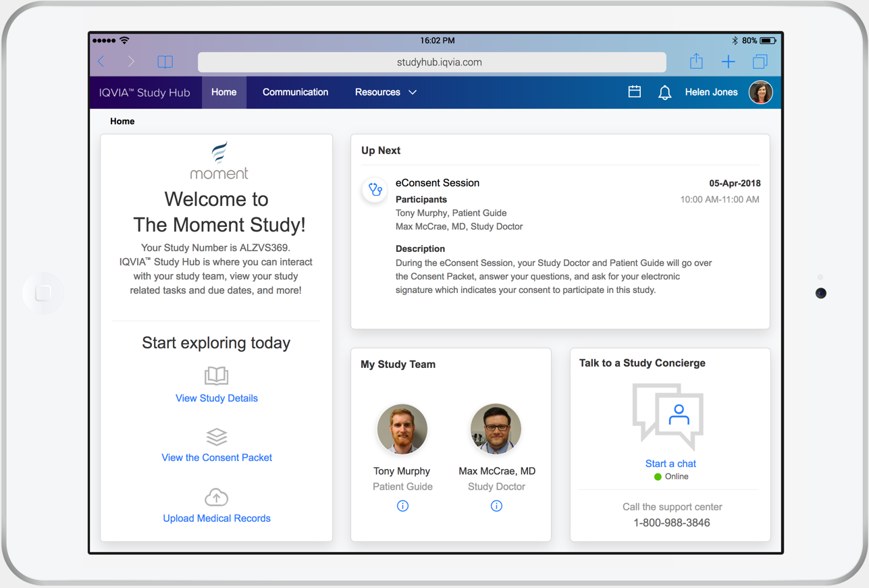Click the Start a chat link
Viewport: 869px width, 588px height.
(670, 464)
